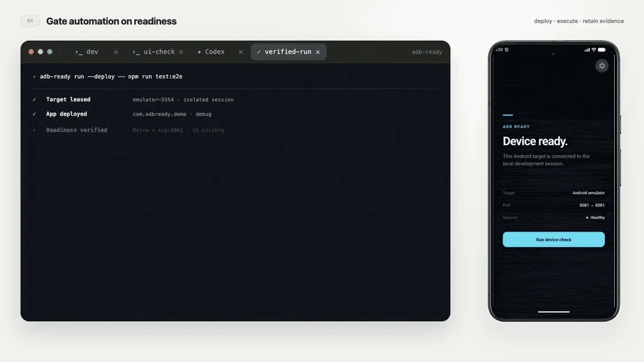The width and height of the screenshot is (644, 362).
Task: Select the Target leased status row
Action: 133,99
